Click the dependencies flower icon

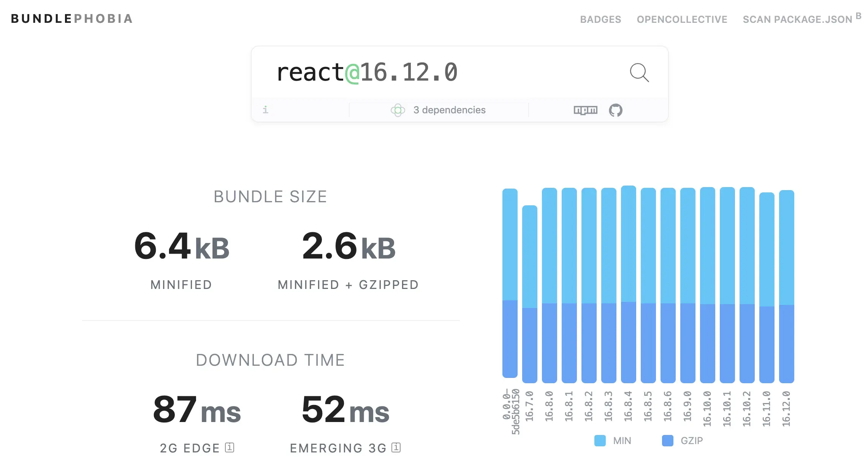[398, 110]
